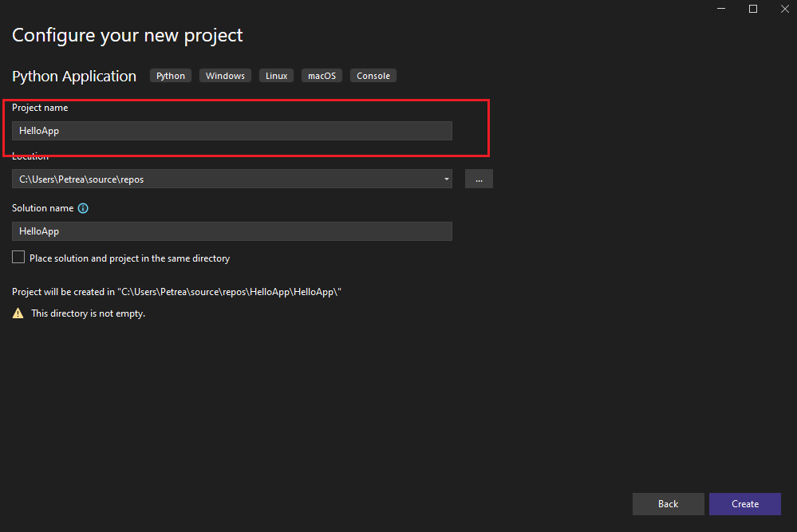Maximize the project configuration window
This screenshot has width=797, height=532.
point(753,9)
